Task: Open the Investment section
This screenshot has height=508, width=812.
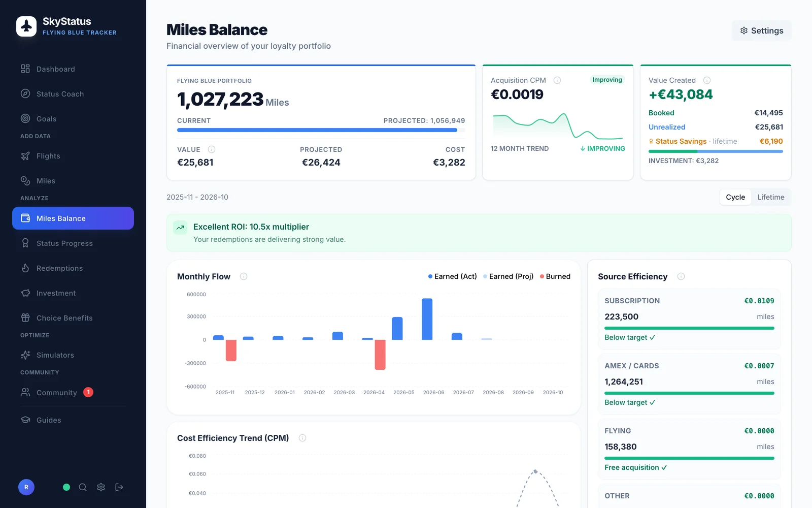Action: (73, 293)
